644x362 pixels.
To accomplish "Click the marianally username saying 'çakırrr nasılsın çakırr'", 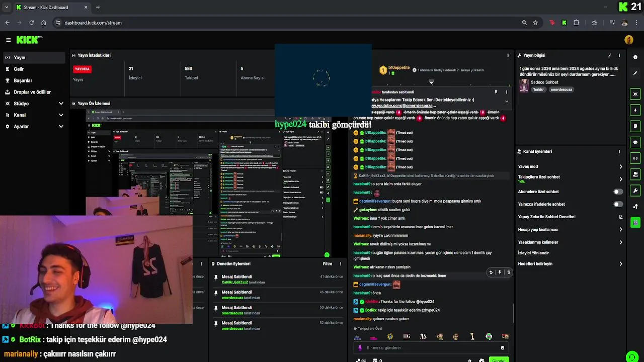I will [x=363, y=319].
